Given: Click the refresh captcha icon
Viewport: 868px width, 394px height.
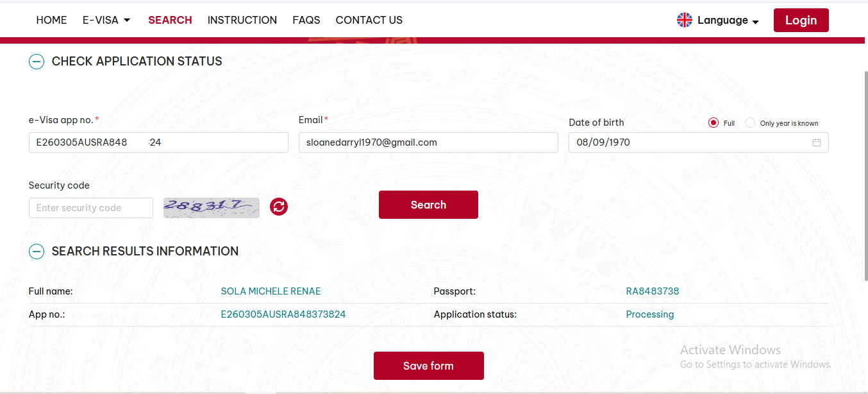Looking at the screenshot, I should click(279, 207).
